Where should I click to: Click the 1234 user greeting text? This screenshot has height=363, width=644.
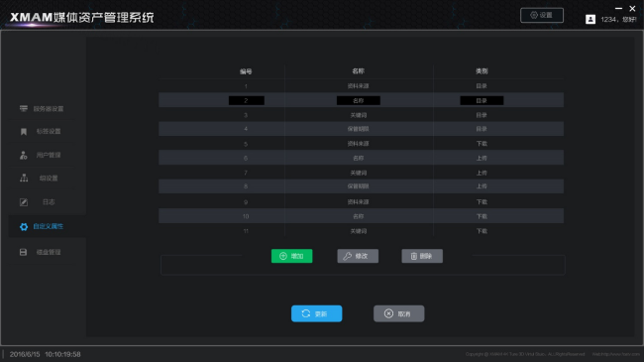point(618,19)
